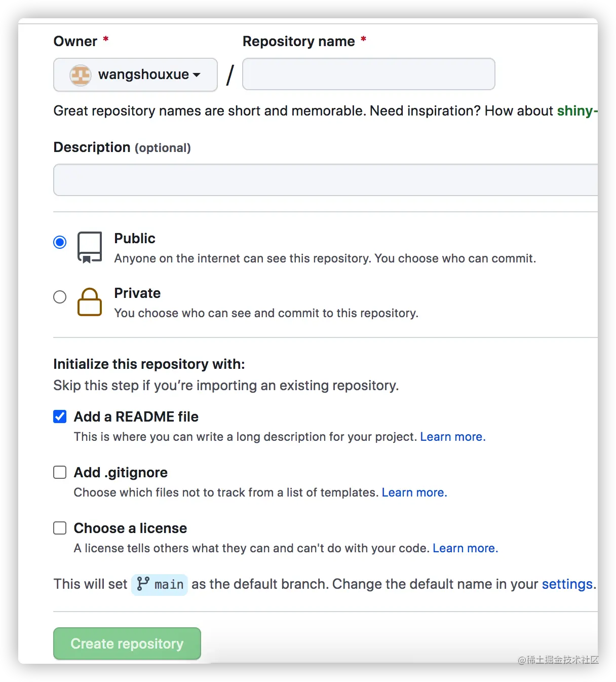
Task: Uncheck the Add a README file checkbox
Action: coord(60,416)
